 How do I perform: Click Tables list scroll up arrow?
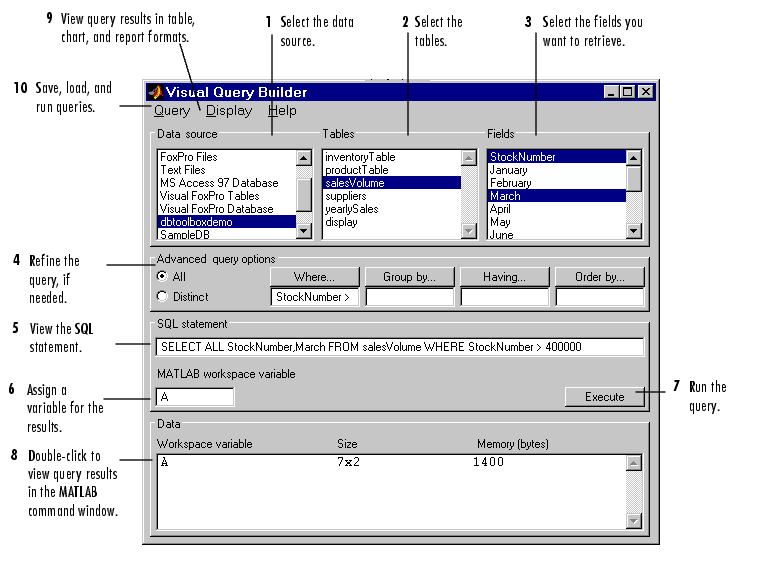pyautogui.click(x=469, y=158)
